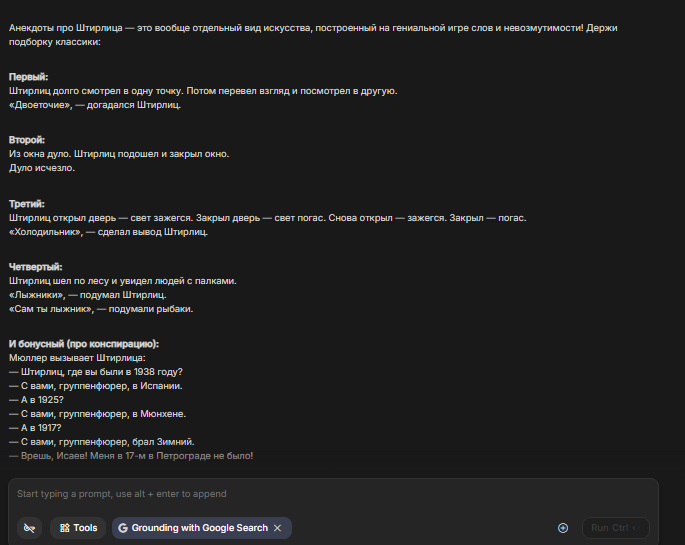
Task: Click the line "«Двоеточие», — догадался Штирлиц."
Action: click(95, 104)
